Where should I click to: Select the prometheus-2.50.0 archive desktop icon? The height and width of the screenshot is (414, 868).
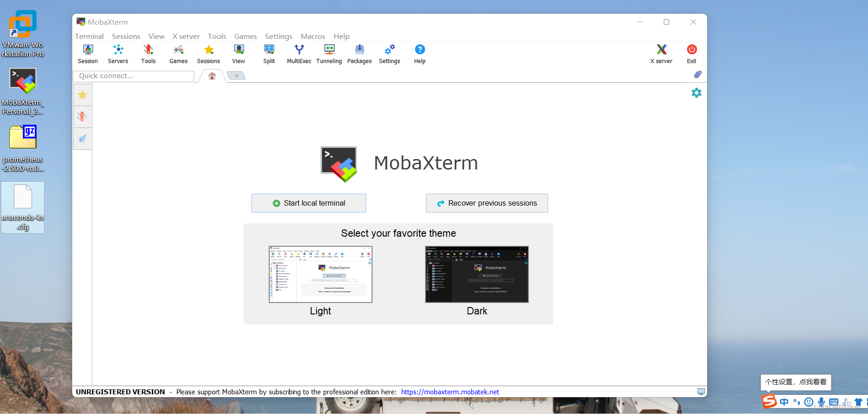23,149
